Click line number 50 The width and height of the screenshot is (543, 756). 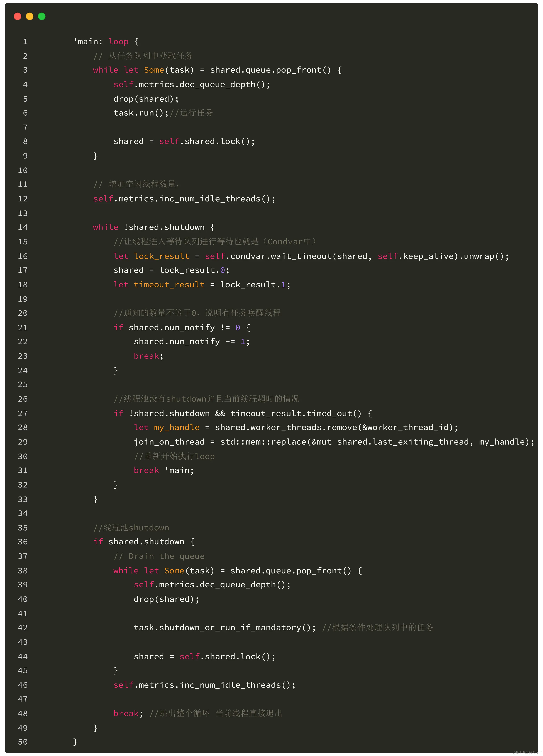point(23,742)
